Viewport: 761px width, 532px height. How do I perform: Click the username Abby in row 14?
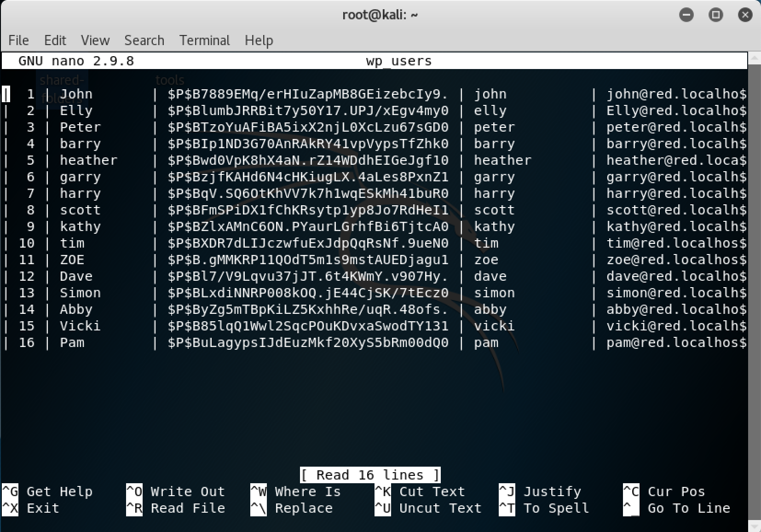click(x=76, y=310)
